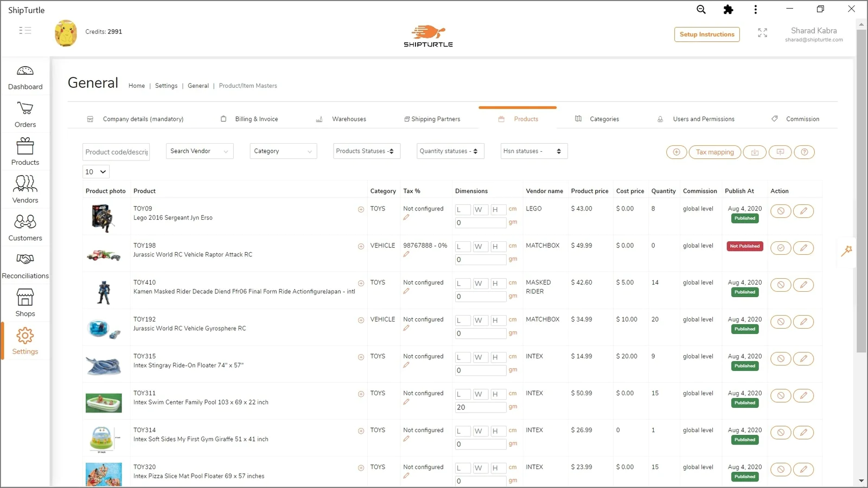Image resolution: width=868 pixels, height=488 pixels.
Task: Open the Search Vendor dropdown
Action: 199,151
